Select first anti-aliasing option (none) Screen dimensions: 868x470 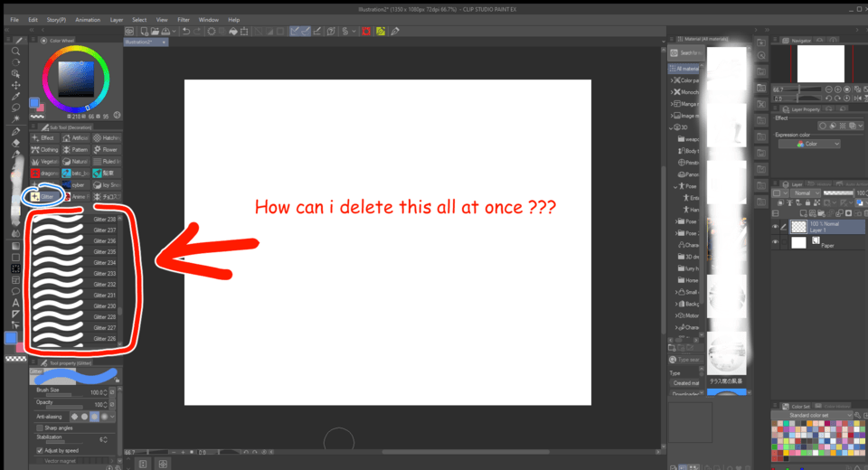tap(75, 417)
